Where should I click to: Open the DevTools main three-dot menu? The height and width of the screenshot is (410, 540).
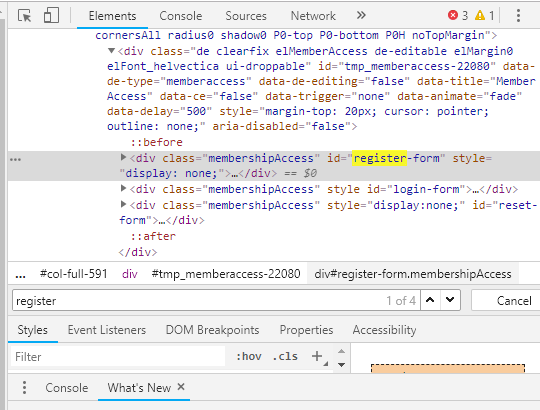(518, 15)
